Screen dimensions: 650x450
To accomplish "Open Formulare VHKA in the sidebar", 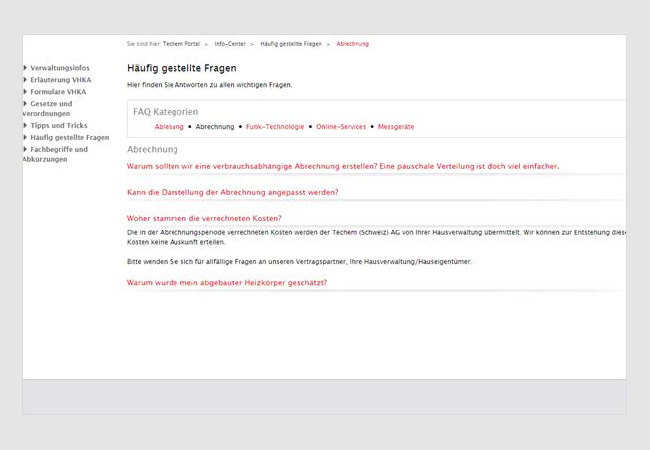I will pyautogui.click(x=58, y=92).
